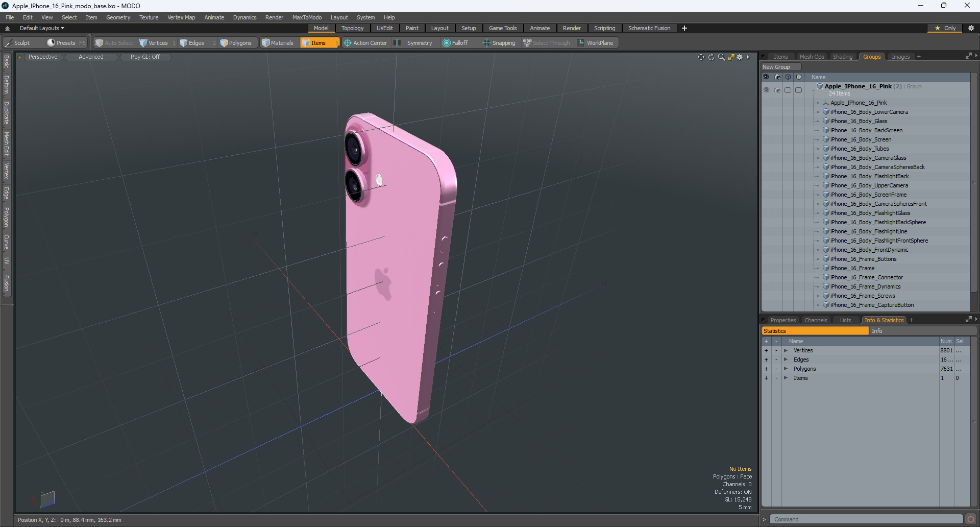The width and height of the screenshot is (980, 527).
Task: Open the Action Center options
Action: [365, 43]
